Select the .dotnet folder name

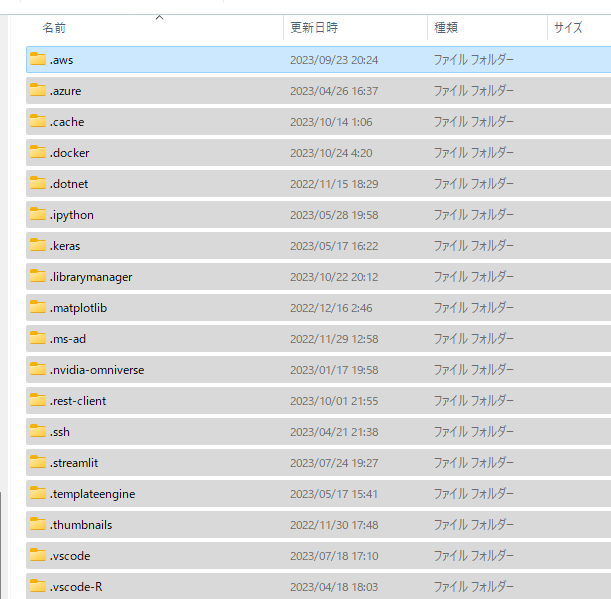[x=69, y=184]
